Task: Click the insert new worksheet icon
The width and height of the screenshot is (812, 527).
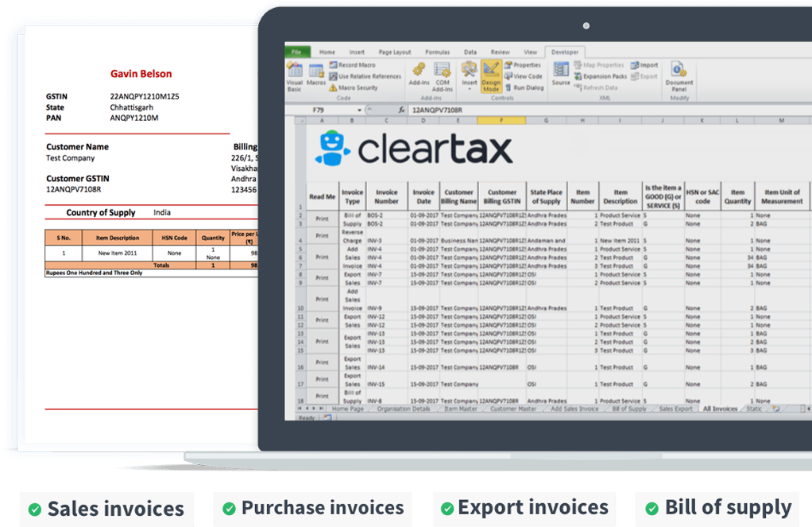Action: (x=775, y=409)
